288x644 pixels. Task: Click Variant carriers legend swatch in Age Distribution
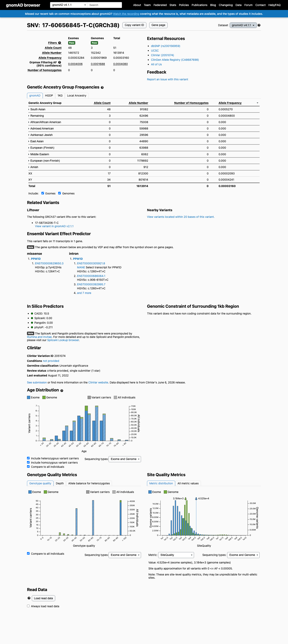click(89, 397)
